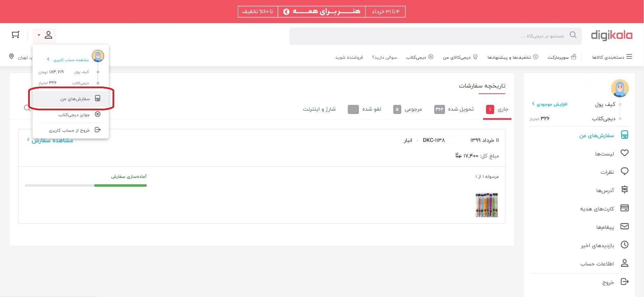Click the signpost icon for آدرس‌ها
644x297 pixels.
(x=624, y=189)
